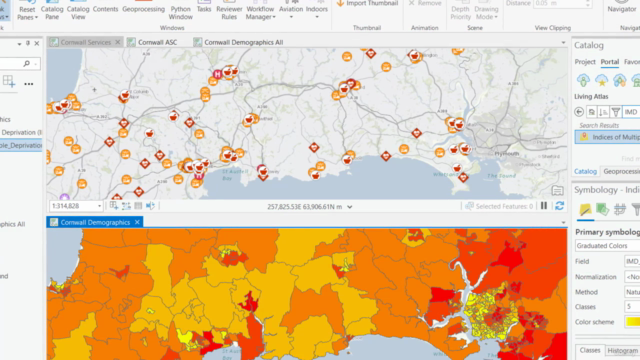Click the add layer grid icon in Contents
The width and height of the screenshot is (640, 360).
click(x=9, y=81)
